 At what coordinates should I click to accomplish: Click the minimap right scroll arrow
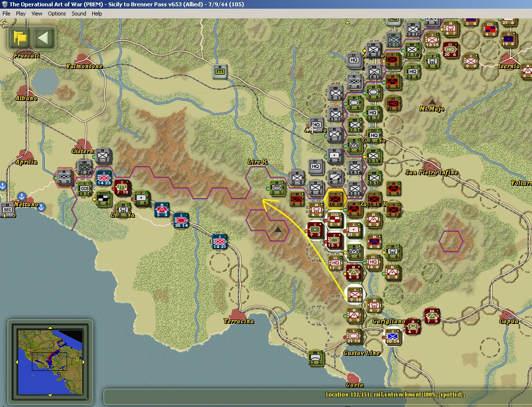pyautogui.click(x=84, y=362)
